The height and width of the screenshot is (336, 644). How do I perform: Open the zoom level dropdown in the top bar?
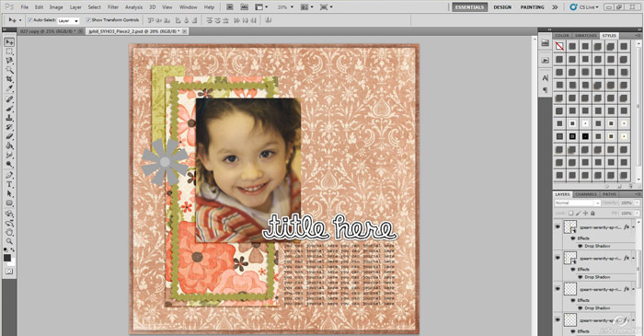click(286, 7)
